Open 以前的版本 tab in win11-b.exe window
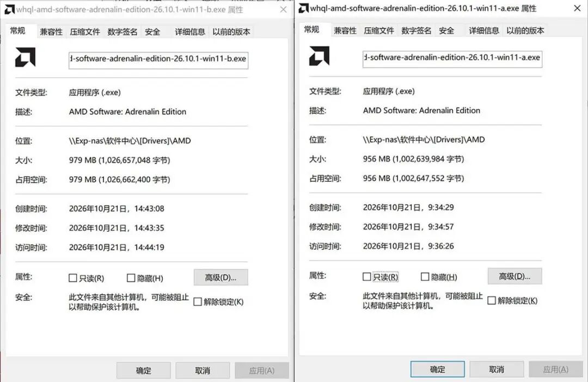This screenshot has height=382, width=588. tap(231, 32)
